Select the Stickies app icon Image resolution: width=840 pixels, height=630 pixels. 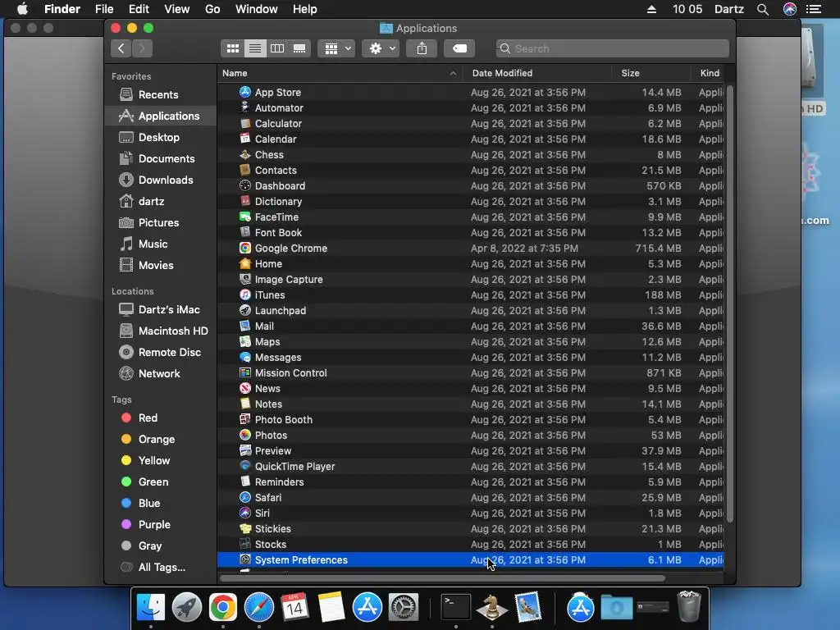click(x=244, y=529)
